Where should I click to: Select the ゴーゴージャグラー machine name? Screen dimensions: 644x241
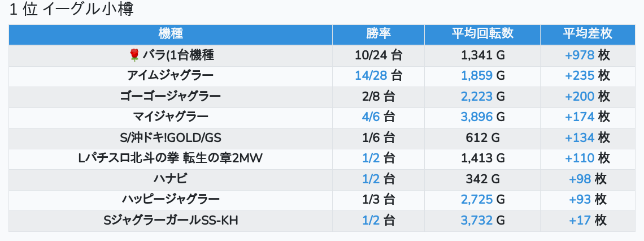coord(171,97)
